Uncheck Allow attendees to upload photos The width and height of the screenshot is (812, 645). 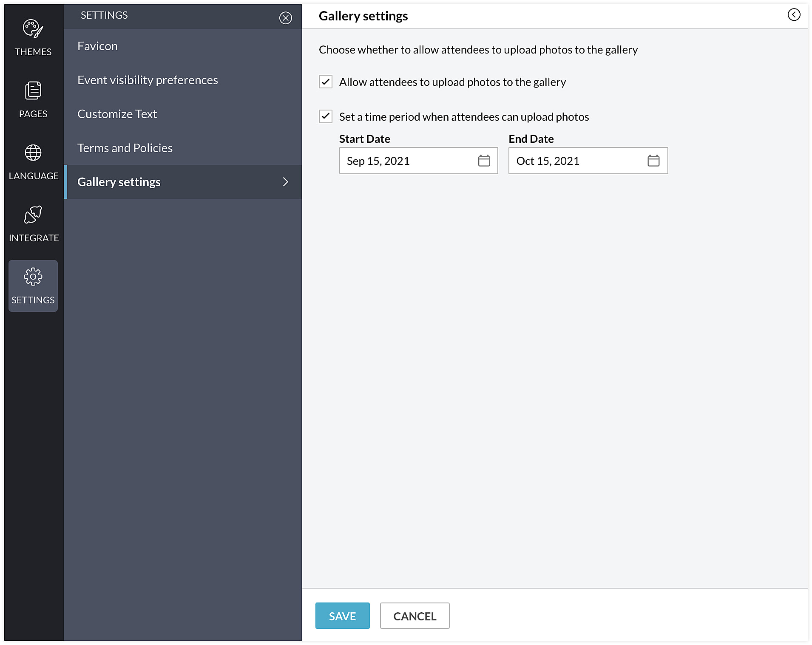click(x=326, y=82)
